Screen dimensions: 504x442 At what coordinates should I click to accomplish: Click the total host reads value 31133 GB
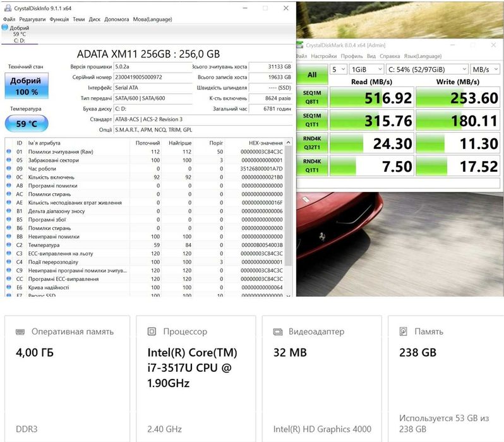click(270, 66)
